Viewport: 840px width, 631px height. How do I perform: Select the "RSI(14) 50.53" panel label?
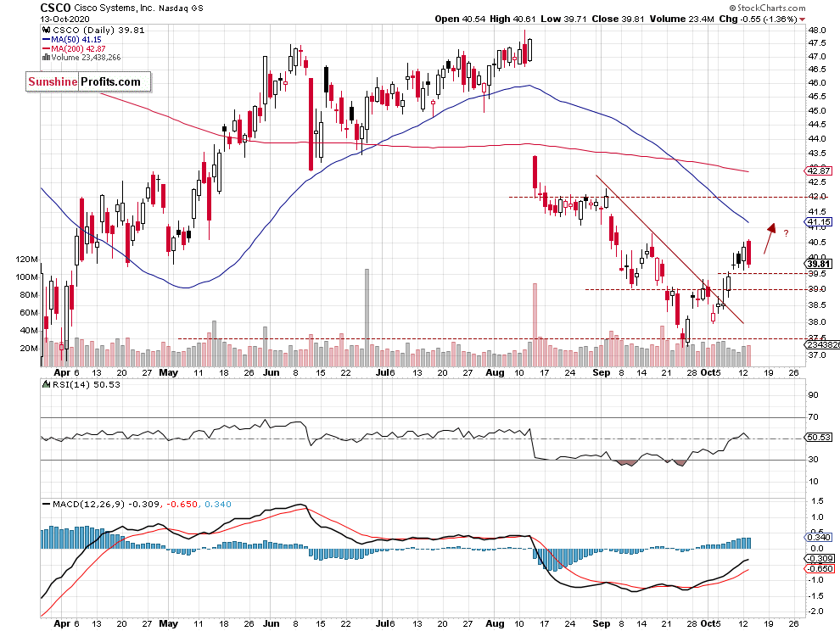(x=87, y=384)
